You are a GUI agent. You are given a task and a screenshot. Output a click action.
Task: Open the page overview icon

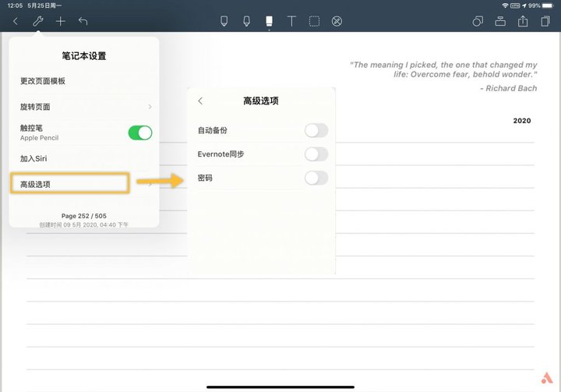click(x=545, y=21)
